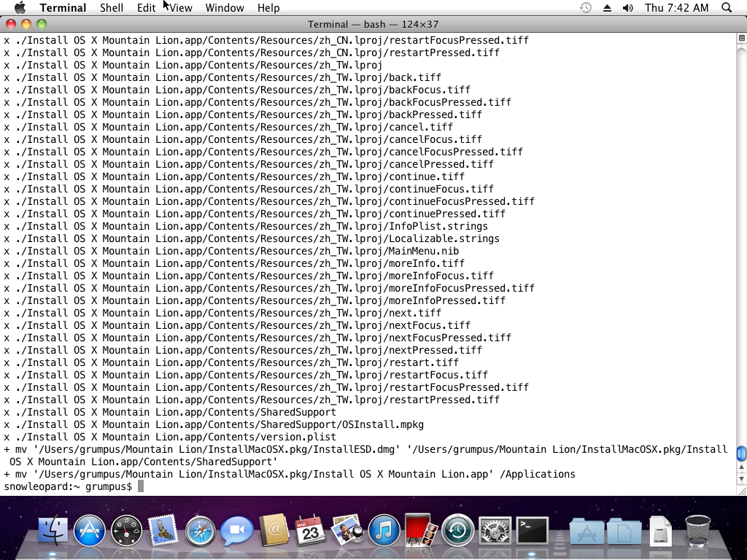Open Mail from the Dock
747x560 pixels.
point(163,530)
